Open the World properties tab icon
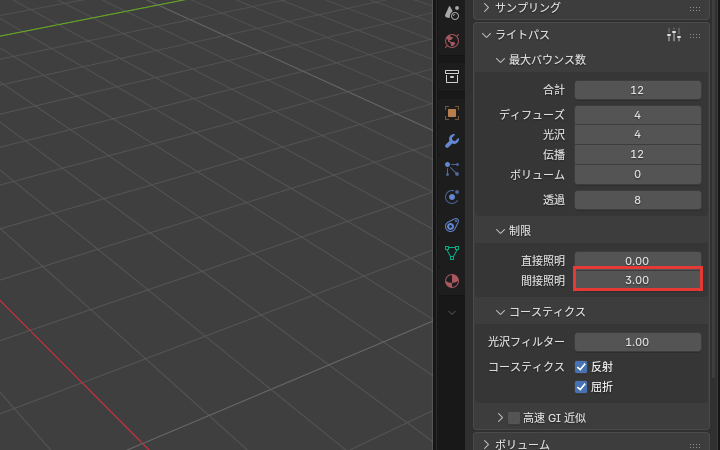Viewport: 720px width, 450px height. [452, 41]
